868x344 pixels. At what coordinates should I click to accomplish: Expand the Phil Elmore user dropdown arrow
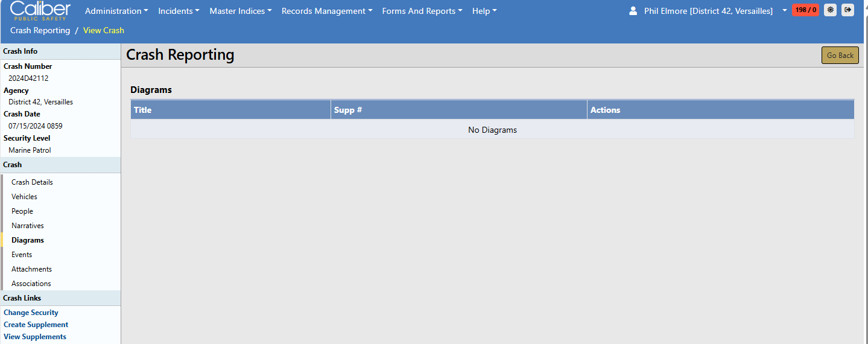click(784, 11)
